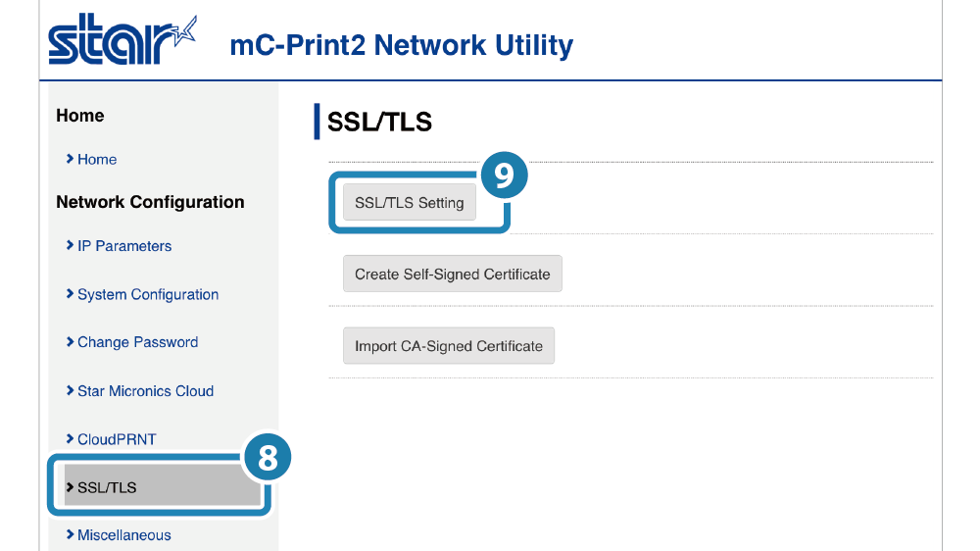Open Star Micronics Cloud settings
The width and height of the screenshot is (980, 551).
145,391
